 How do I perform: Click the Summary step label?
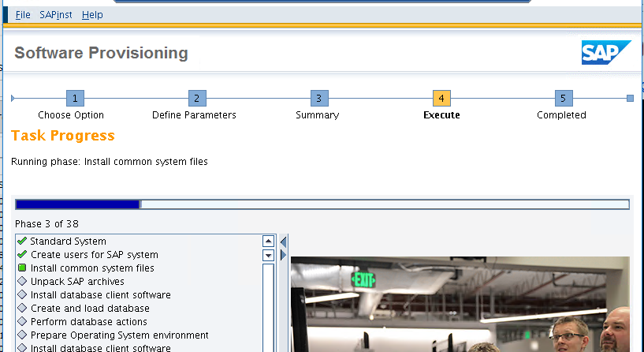[x=317, y=115]
